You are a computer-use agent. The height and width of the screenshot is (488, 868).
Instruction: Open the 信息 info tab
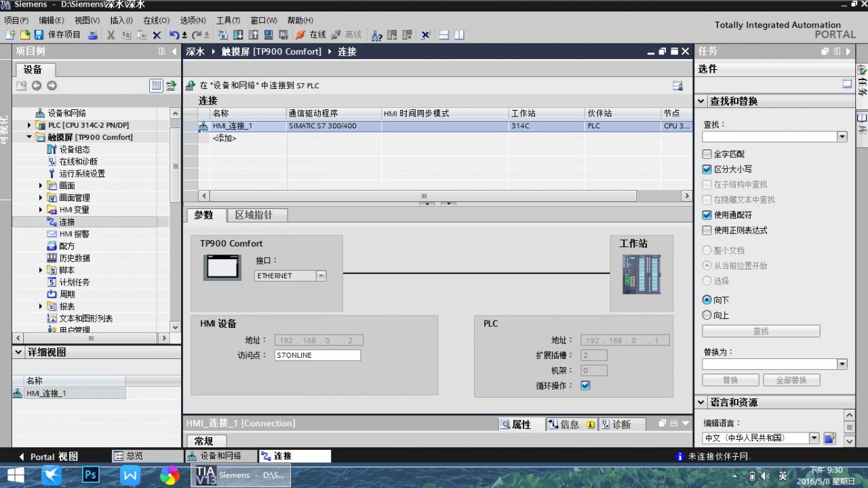[570, 424]
